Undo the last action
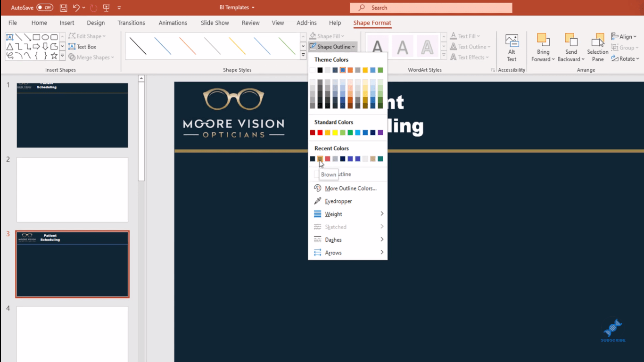The width and height of the screenshot is (644, 362). (x=76, y=8)
